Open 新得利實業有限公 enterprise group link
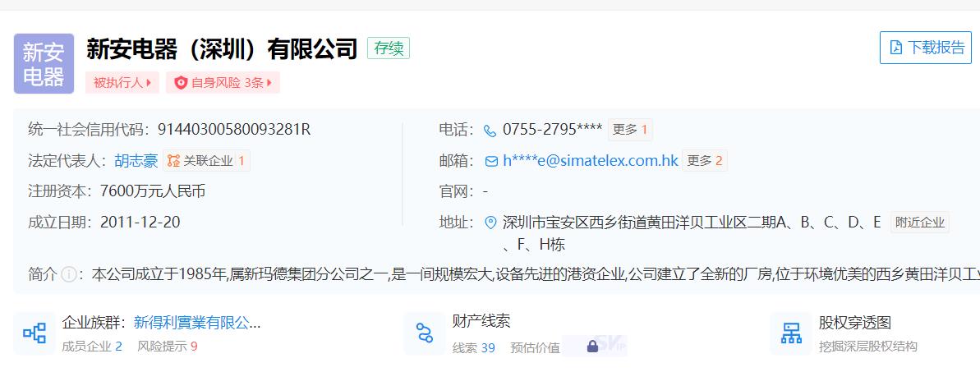Image resolution: width=980 pixels, height=372 pixels. [197, 323]
